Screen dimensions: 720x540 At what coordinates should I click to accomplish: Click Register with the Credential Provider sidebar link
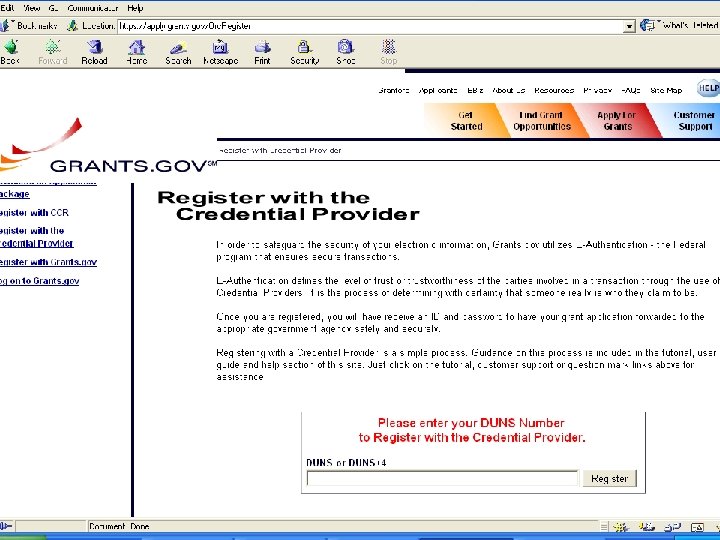pyautogui.click(x=37, y=237)
